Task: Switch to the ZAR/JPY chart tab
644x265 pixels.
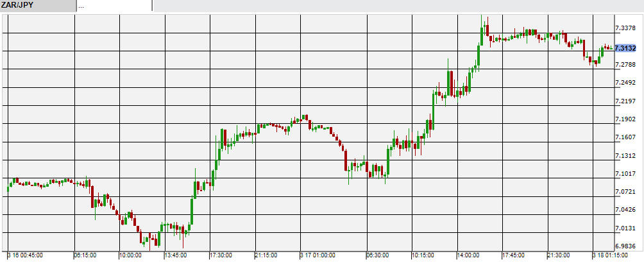Action: tap(37, 6)
